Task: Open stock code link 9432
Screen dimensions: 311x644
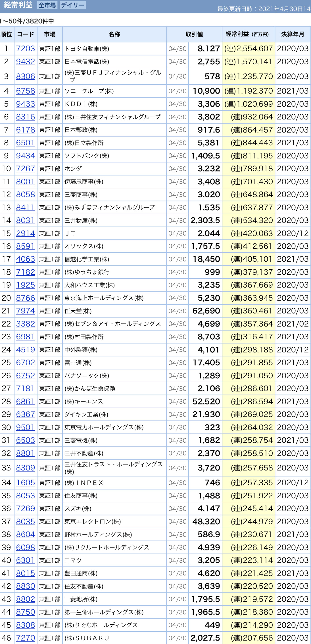Action: (x=26, y=61)
